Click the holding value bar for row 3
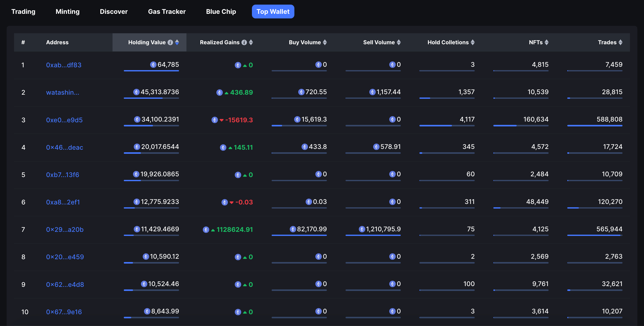This screenshot has height=326, width=644. click(151, 126)
